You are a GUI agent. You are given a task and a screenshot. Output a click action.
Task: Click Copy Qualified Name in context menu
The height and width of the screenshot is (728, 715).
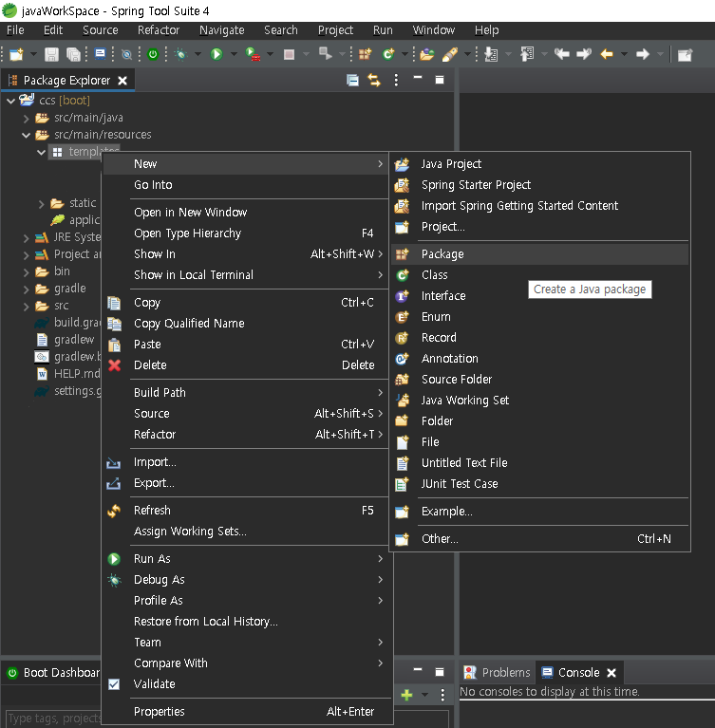point(247,324)
